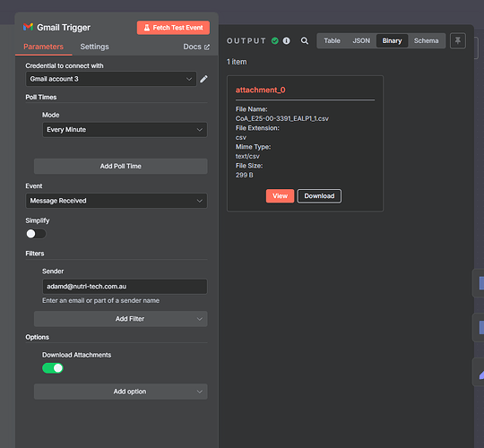Click the Gmail Trigger node title
Image resolution: width=484 pixels, height=448 pixels.
pyautogui.click(x=64, y=28)
